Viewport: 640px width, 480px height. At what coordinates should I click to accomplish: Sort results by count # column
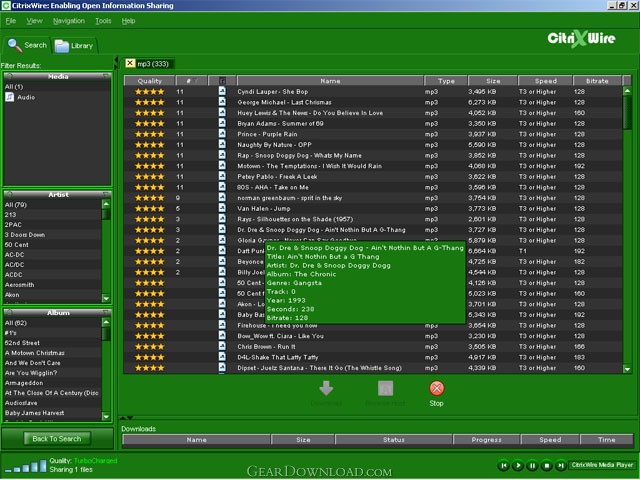pos(191,81)
